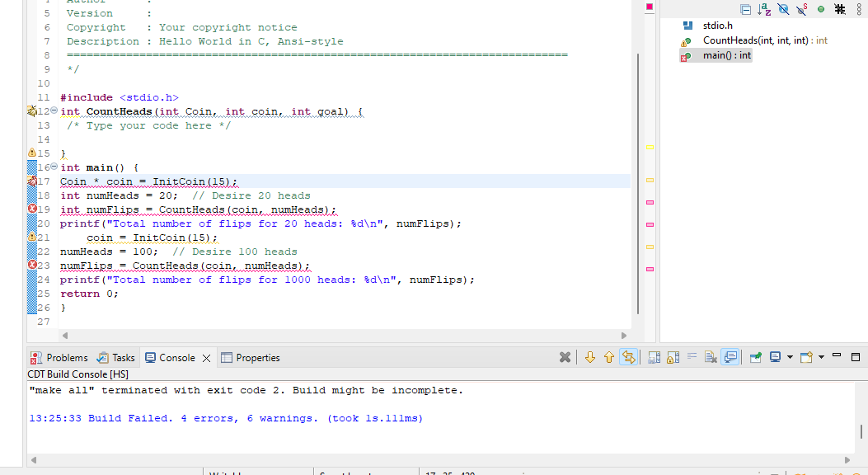Toggle console Scroll Lock icon
This screenshot has width=868, height=475.
point(673,358)
